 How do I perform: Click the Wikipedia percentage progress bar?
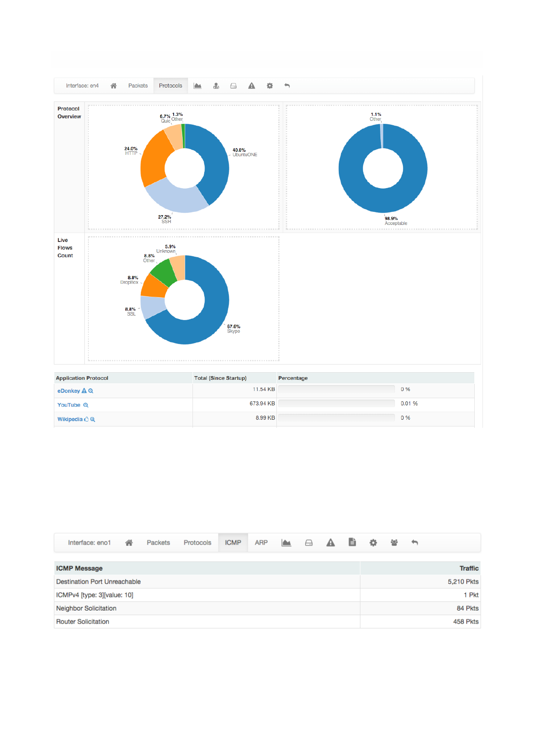[337, 418]
